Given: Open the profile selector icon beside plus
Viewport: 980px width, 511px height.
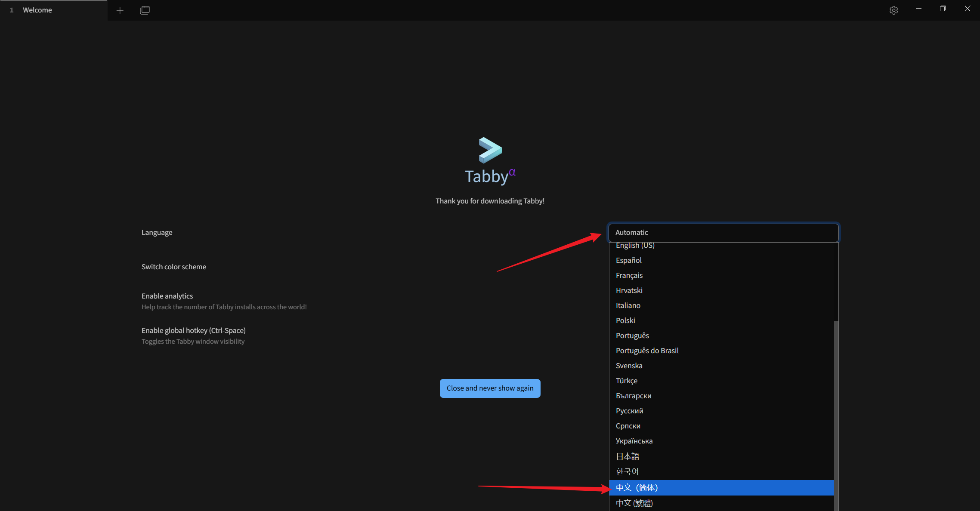Looking at the screenshot, I should pyautogui.click(x=145, y=10).
